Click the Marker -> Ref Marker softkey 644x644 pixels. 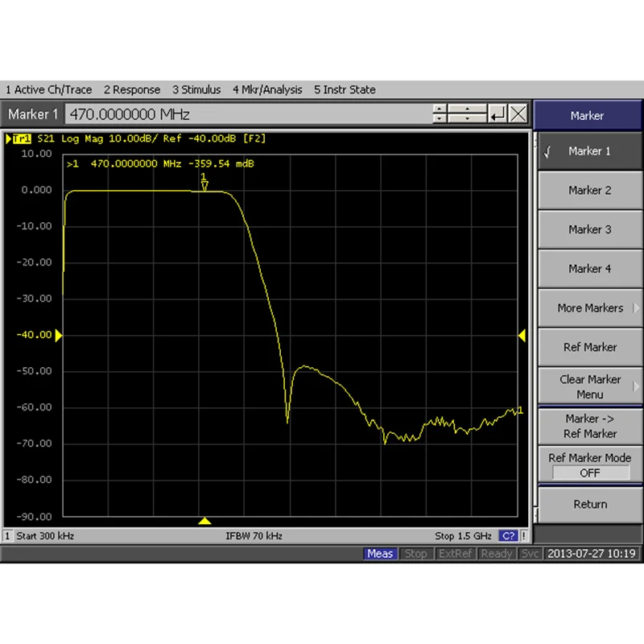[590, 426]
